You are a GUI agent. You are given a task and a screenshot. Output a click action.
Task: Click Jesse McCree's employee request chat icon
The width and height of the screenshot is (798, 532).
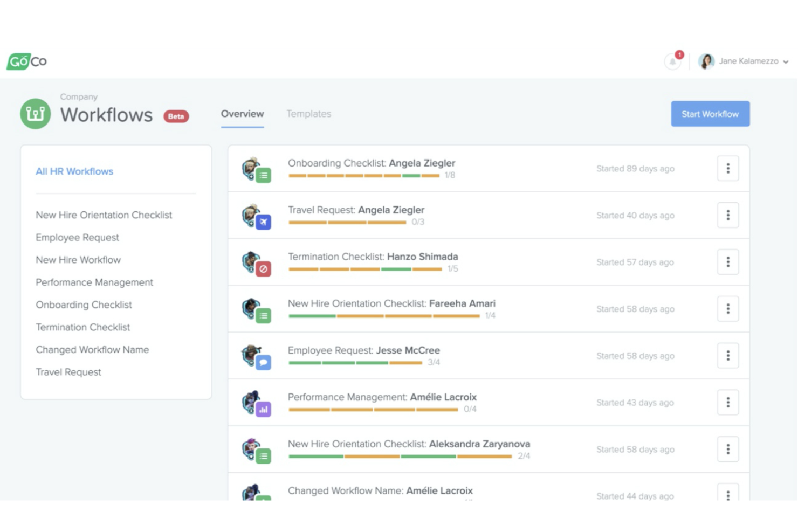tap(263, 363)
